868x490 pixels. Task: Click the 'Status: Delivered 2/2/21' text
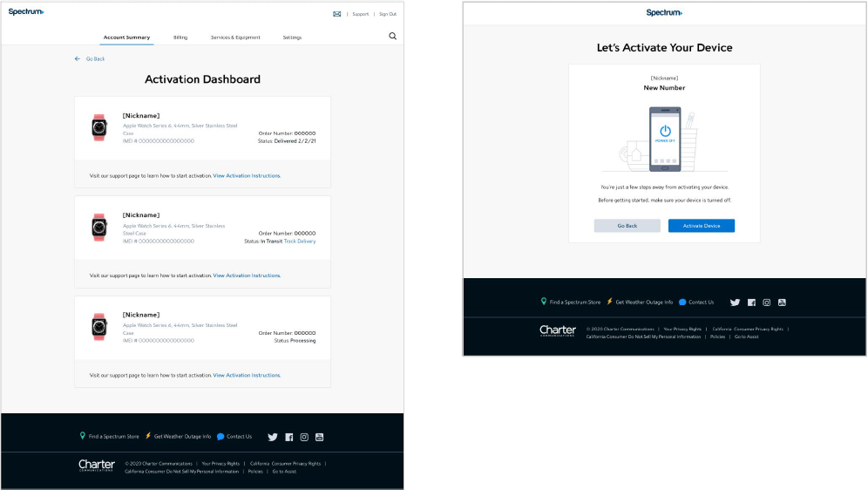(287, 141)
